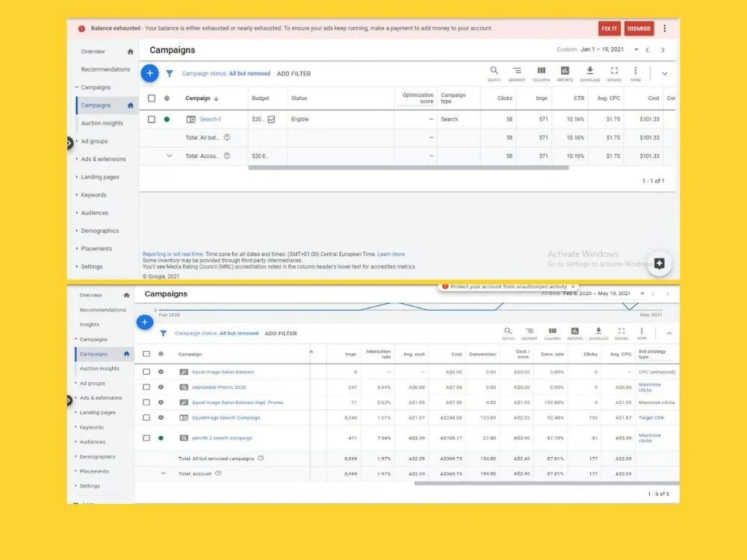Tick the checkbox for Equal Image Salon Balmain Sept. Promo

pyautogui.click(x=146, y=402)
